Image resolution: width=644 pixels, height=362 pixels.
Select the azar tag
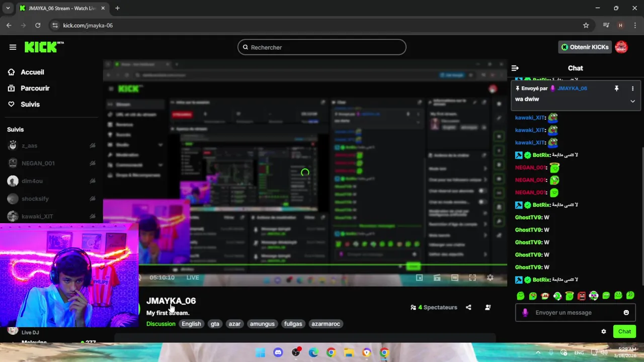click(234, 324)
